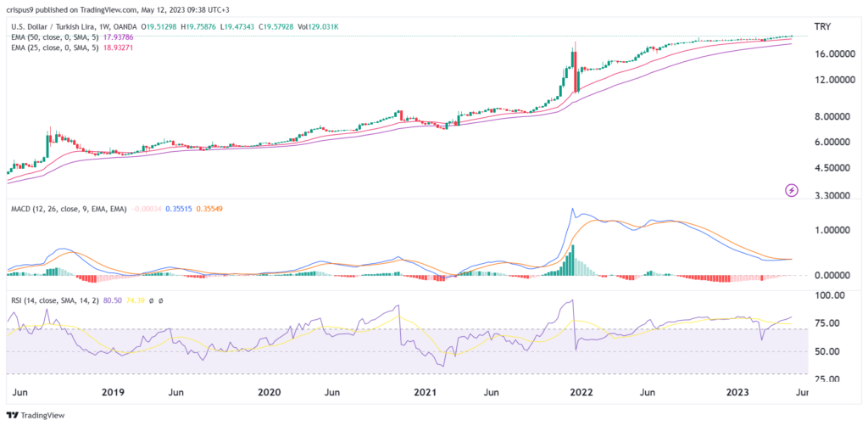Click the EMA (50, close, 0, SMA, 5) legend
This screenshot has width=868, height=426.
tap(54, 37)
